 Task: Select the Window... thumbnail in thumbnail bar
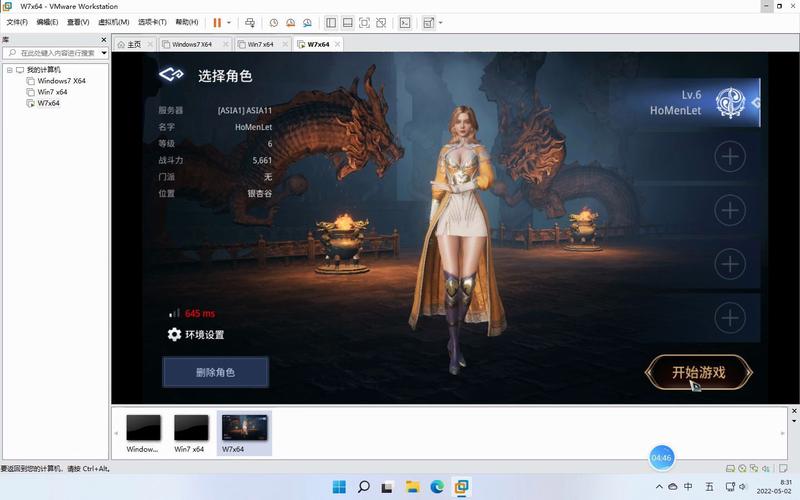click(143, 433)
